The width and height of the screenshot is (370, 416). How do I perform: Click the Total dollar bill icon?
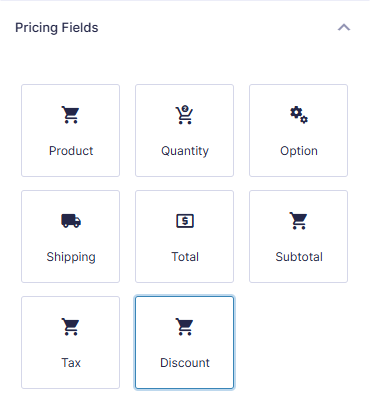coord(185,221)
